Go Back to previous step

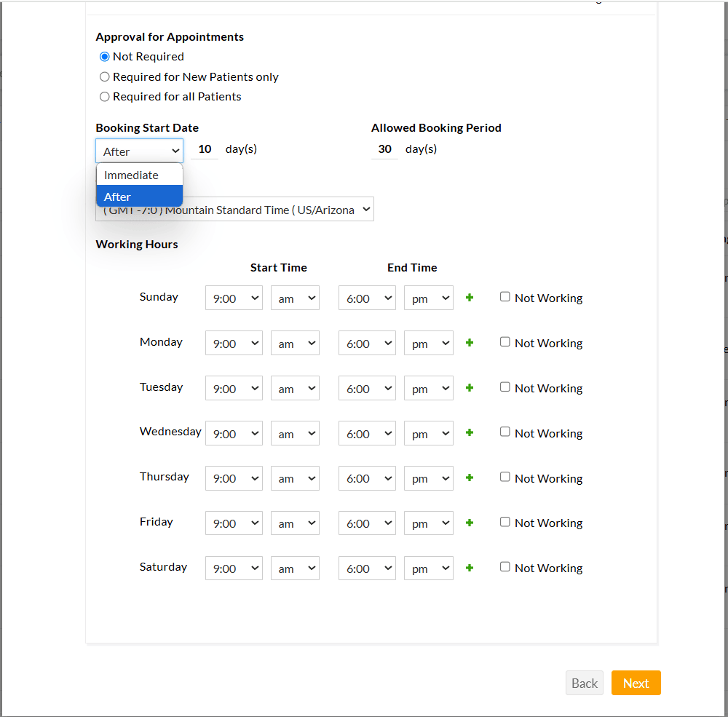(x=584, y=683)
